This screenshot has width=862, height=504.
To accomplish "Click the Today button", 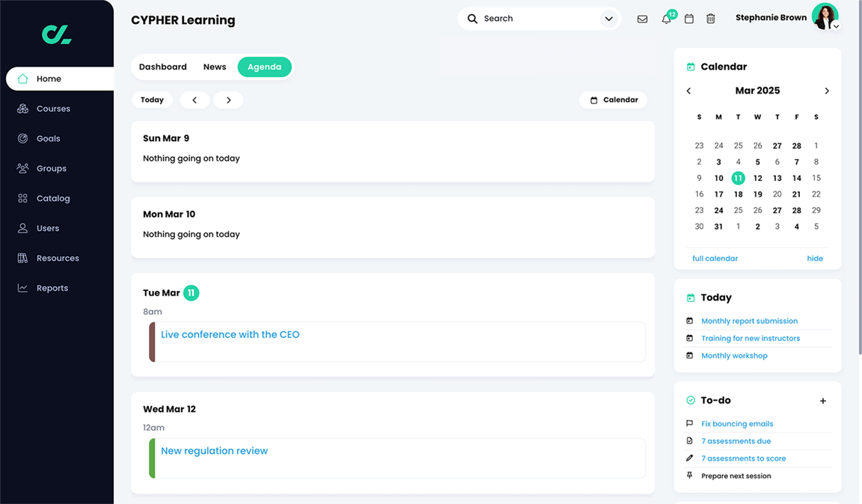I will click(x=153, y=100).
